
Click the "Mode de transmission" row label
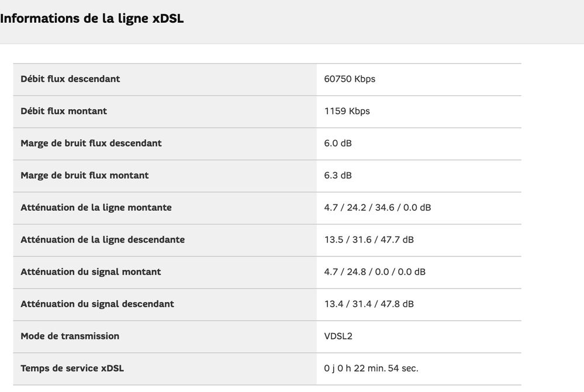[x=70, y=336]
